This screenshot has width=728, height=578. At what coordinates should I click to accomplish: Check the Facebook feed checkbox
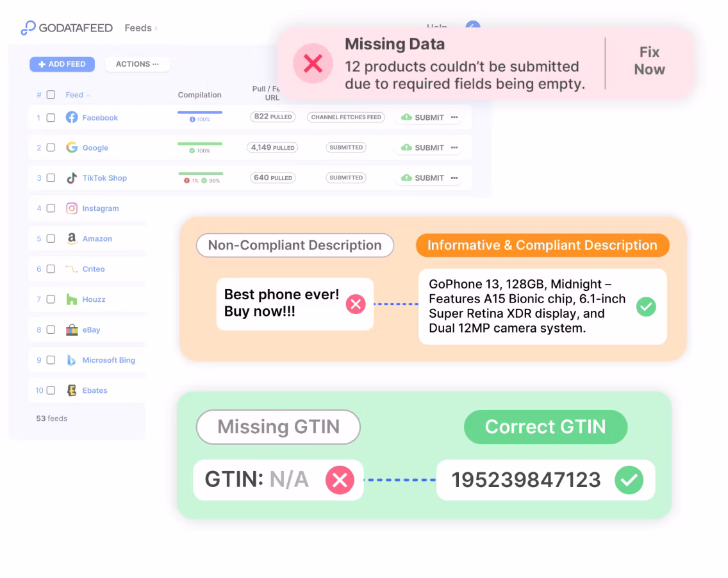click(x=51, y=117)
